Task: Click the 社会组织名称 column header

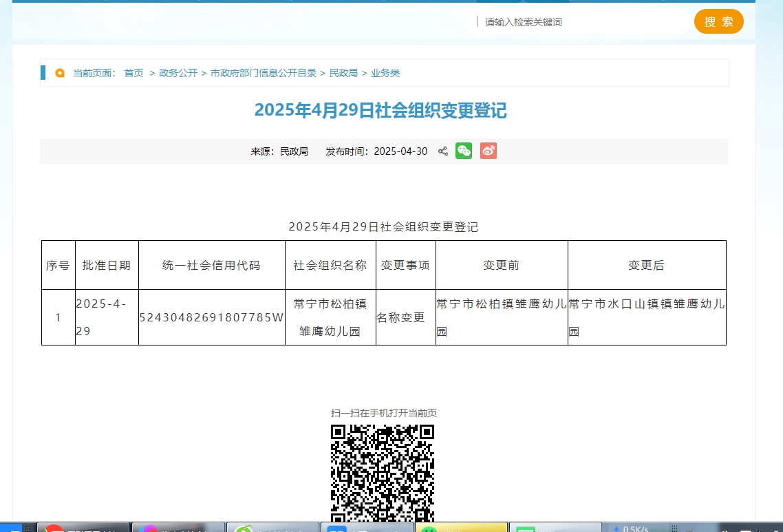Action: (x=330, y=265)
